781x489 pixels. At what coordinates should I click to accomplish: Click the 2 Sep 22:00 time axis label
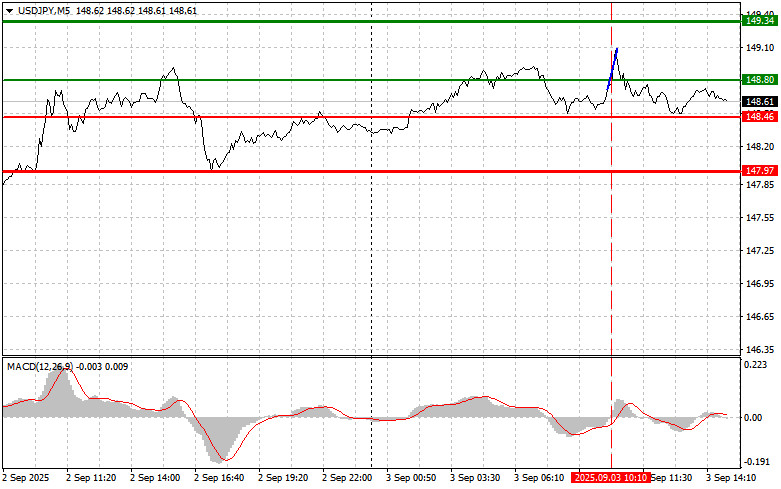click(x=347, y=478)
